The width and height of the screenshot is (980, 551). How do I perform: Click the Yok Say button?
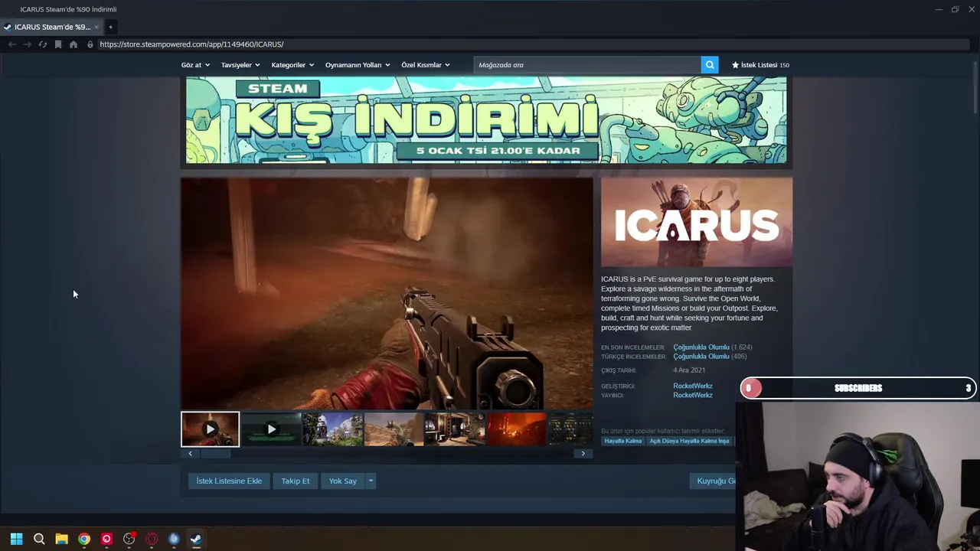point(343,481)
